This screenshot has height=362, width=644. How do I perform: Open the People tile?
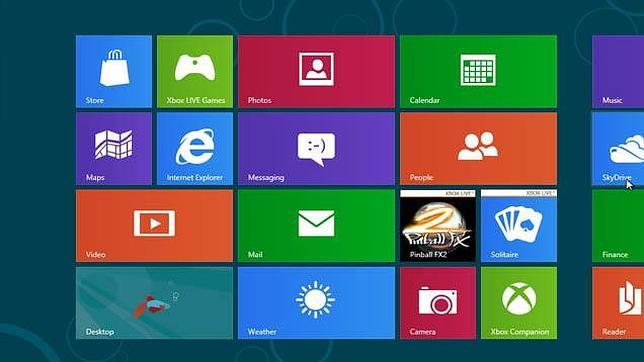(478, 149)
